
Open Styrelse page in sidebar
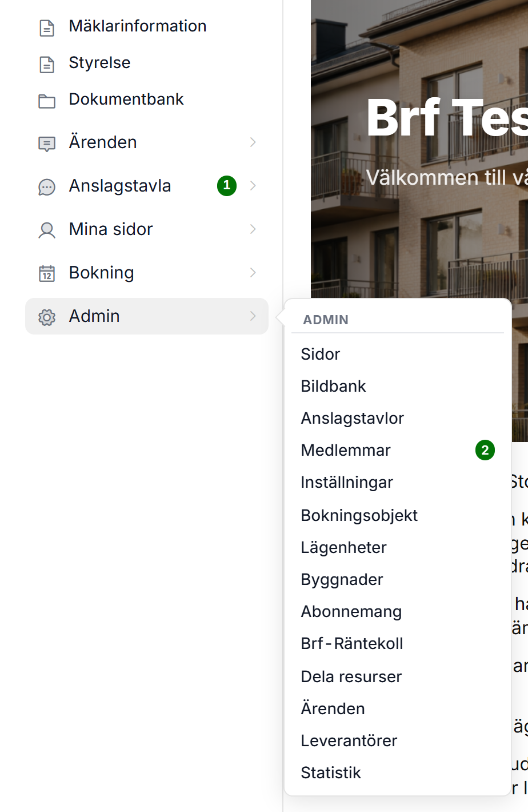tap(100, 63)
